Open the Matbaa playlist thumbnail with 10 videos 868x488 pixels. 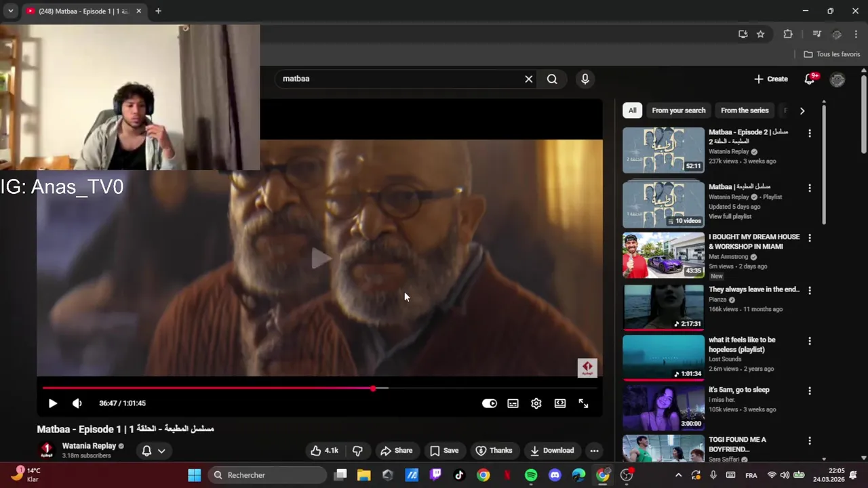(x=663, y=203)
